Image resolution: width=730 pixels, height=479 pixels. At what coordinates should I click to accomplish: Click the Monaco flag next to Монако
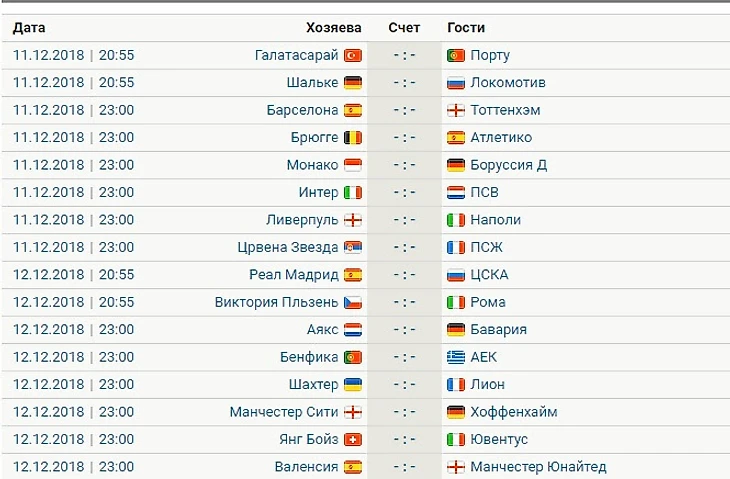(353, 165)
